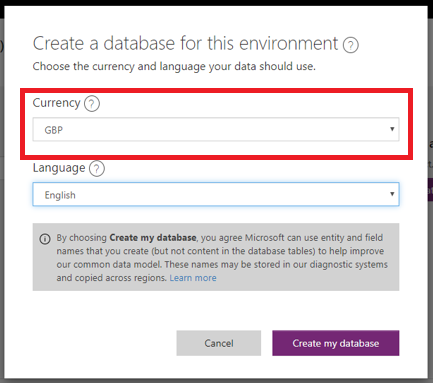Open the Language dropdown showing English
433x383 pixels.
[x=216, y=194]
